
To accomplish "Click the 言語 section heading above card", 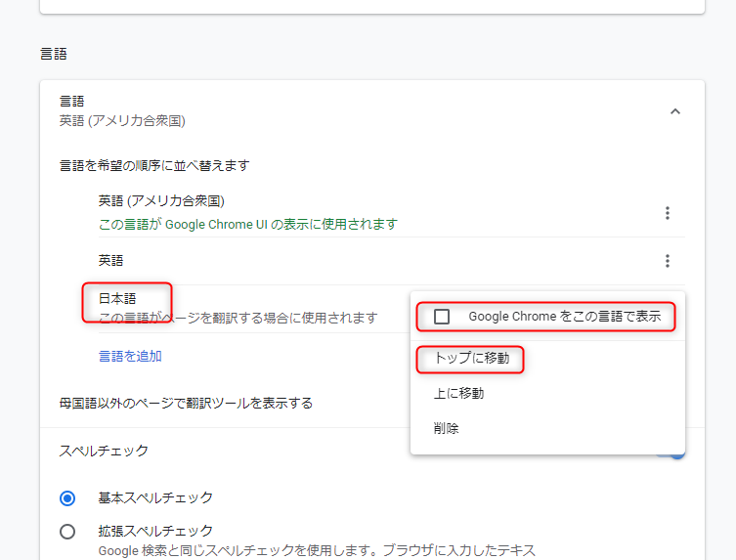I will coord(54,54).
